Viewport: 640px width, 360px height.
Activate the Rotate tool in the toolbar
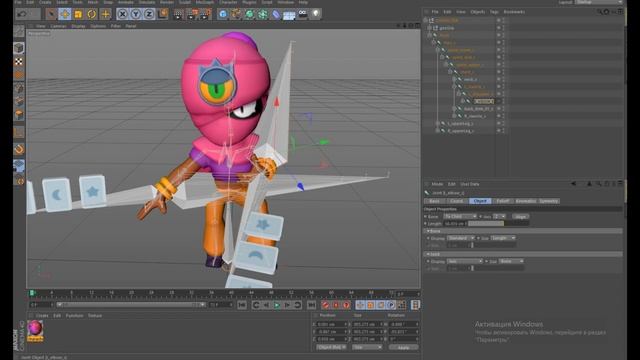(x=92, y=14)
